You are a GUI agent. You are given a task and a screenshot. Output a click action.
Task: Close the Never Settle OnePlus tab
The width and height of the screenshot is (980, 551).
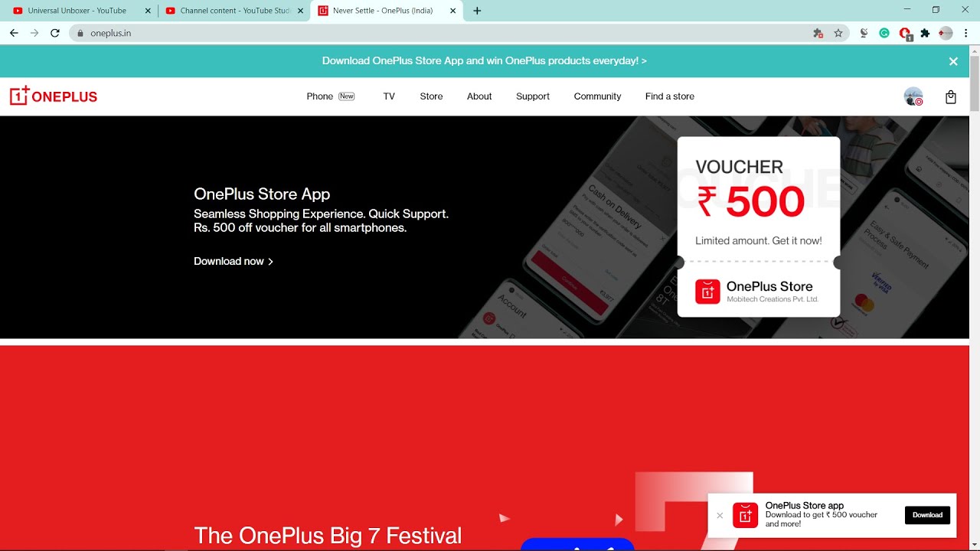453,11
